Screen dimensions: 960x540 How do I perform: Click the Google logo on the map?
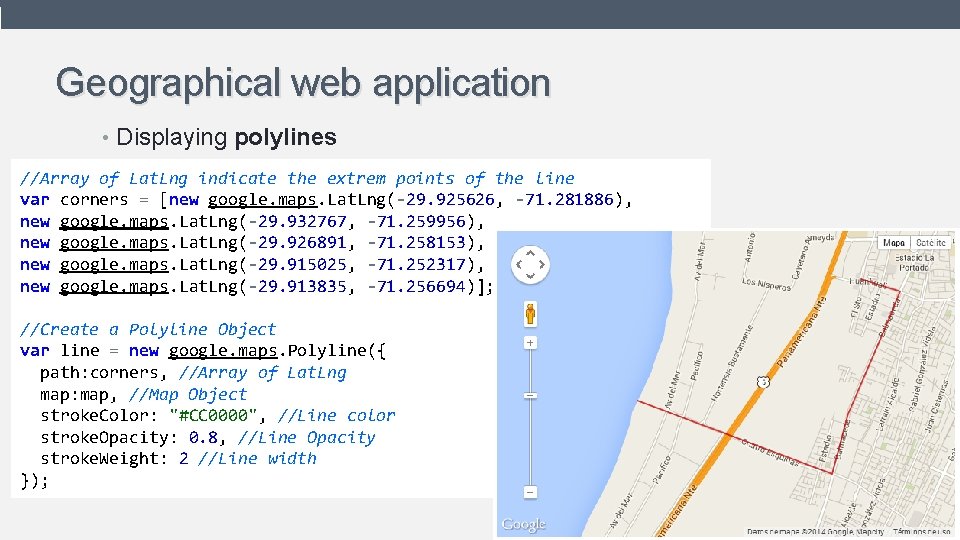(523, 524)
